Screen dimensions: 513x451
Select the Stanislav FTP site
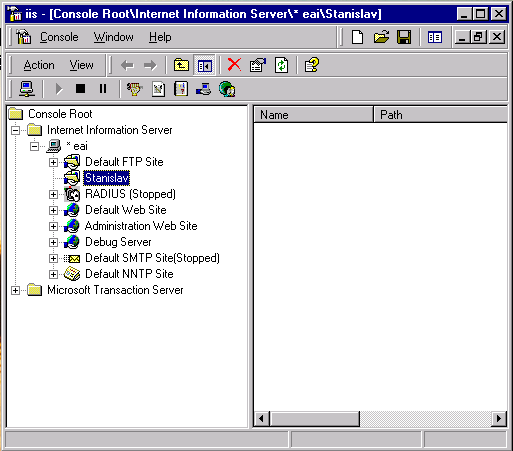pos(107,178)
